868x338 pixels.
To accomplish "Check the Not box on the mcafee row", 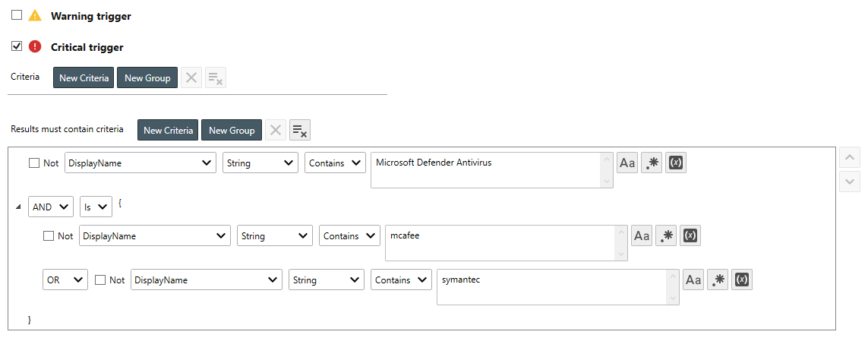I will (x=49, y=236).
